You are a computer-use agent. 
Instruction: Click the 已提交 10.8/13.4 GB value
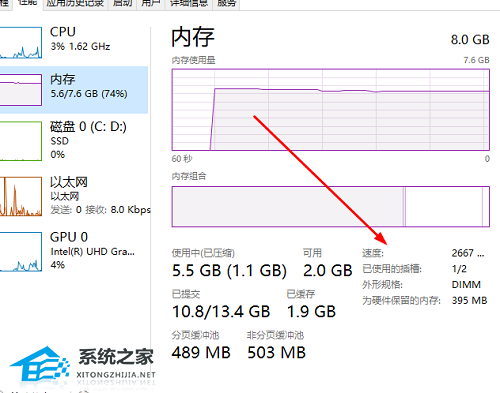pos(221,312)
